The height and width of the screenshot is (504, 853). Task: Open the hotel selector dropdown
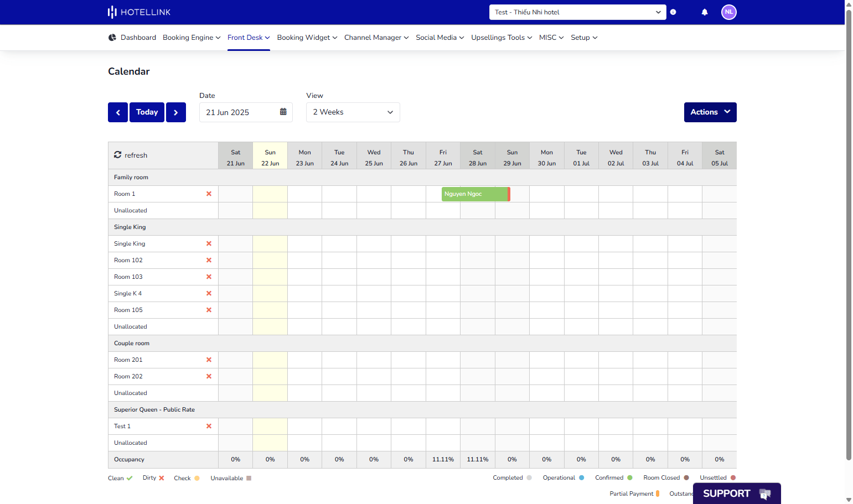(577, 12)
